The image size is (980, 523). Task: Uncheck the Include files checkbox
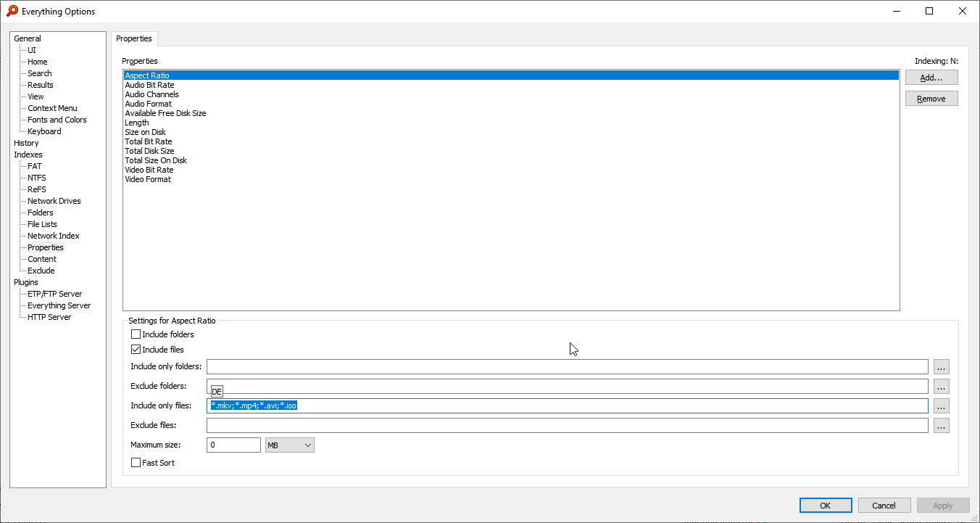point(136,350)
